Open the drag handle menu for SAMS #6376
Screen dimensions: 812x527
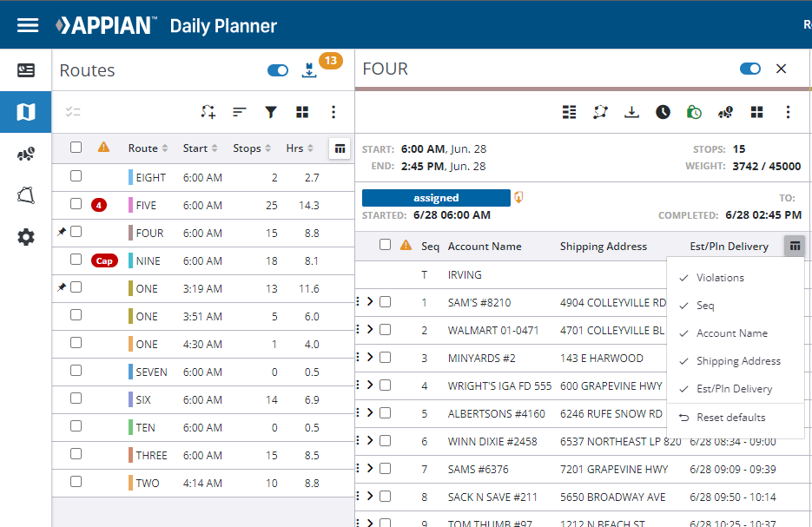[x=358, y=468]
